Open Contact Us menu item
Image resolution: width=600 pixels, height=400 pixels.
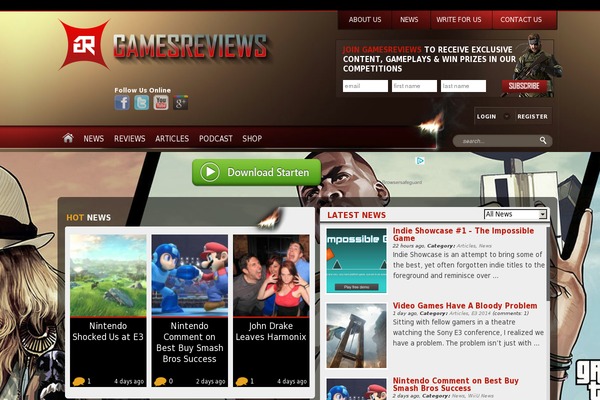(x=521, y=20)
